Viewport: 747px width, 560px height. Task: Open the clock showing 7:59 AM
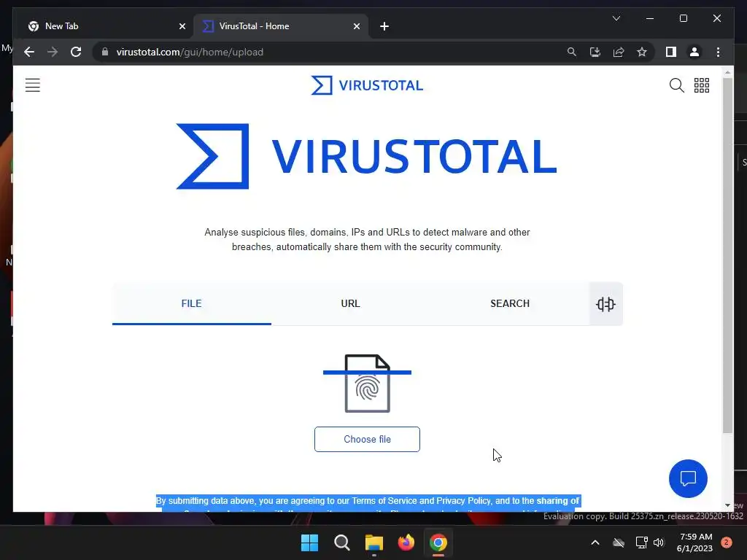pyautogui.click(x=694, y=542)
